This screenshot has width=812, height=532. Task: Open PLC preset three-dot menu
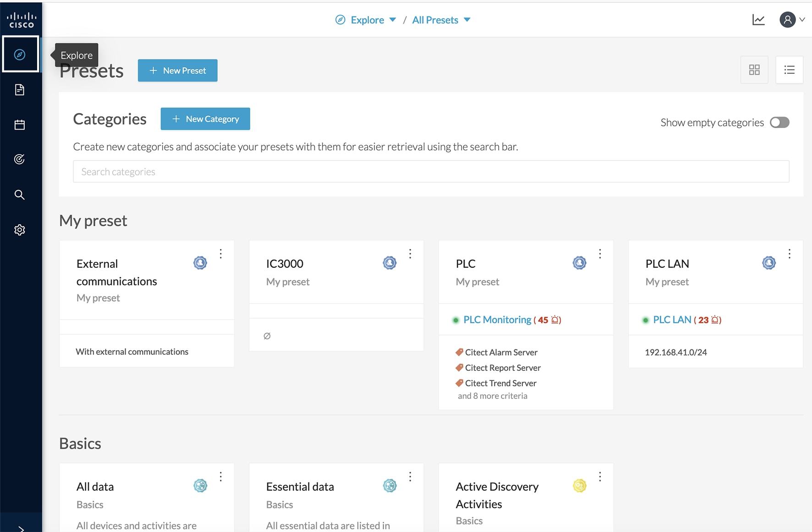(x=600, y=254)
